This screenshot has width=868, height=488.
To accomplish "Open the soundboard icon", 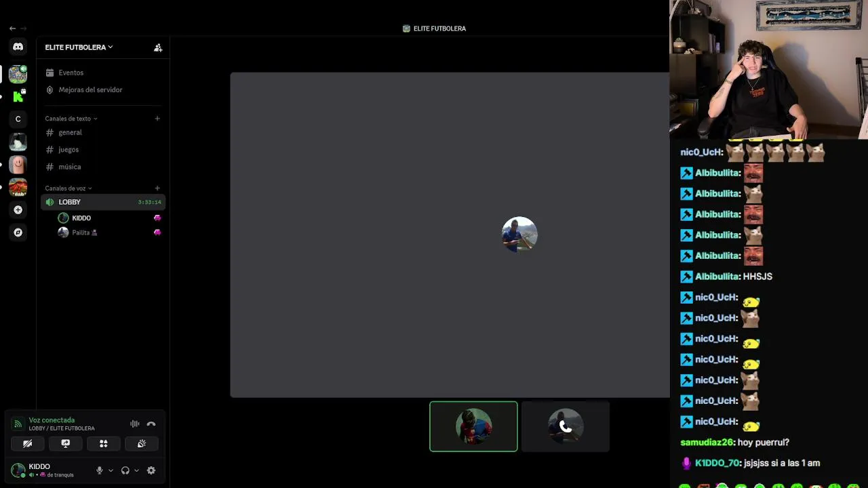I will click(x=142, y=444).
